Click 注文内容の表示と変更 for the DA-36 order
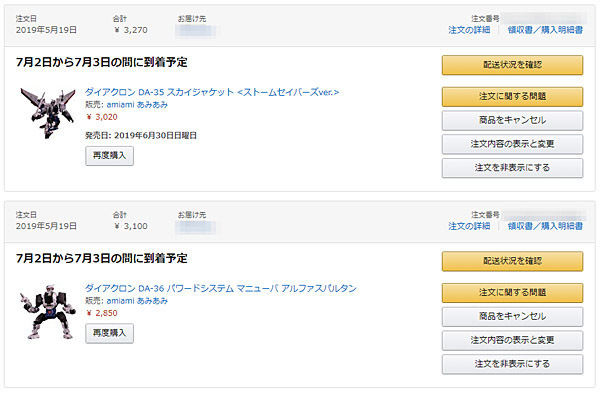Screen dimensions: 600x393 512,341
